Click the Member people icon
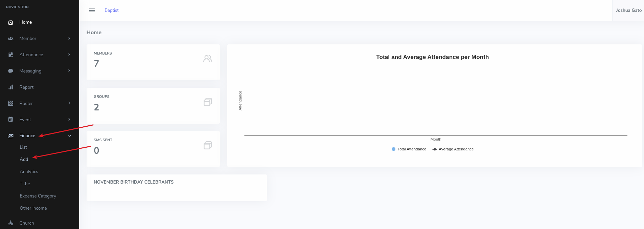This screenshot has height=229, width=644. pos(10,39)
